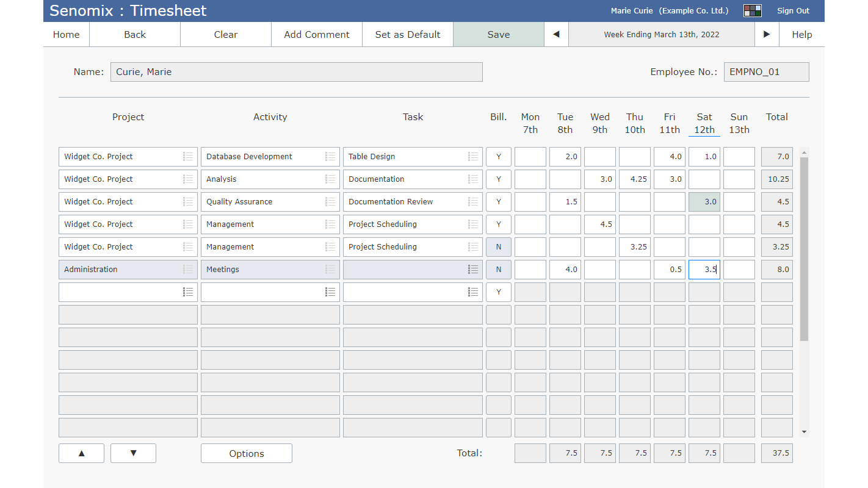Open the Home menu item

[66, 35]
